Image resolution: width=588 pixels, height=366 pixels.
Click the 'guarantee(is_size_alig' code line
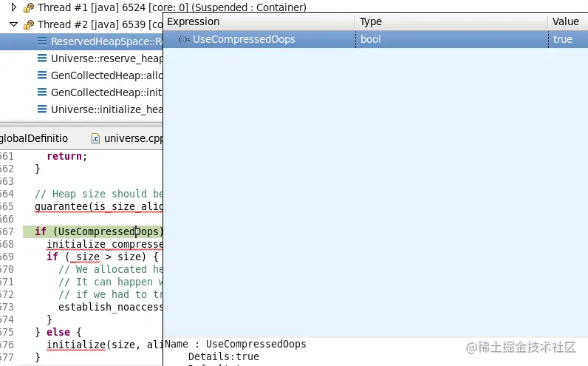pyautogui.click(x=99, y=206)
